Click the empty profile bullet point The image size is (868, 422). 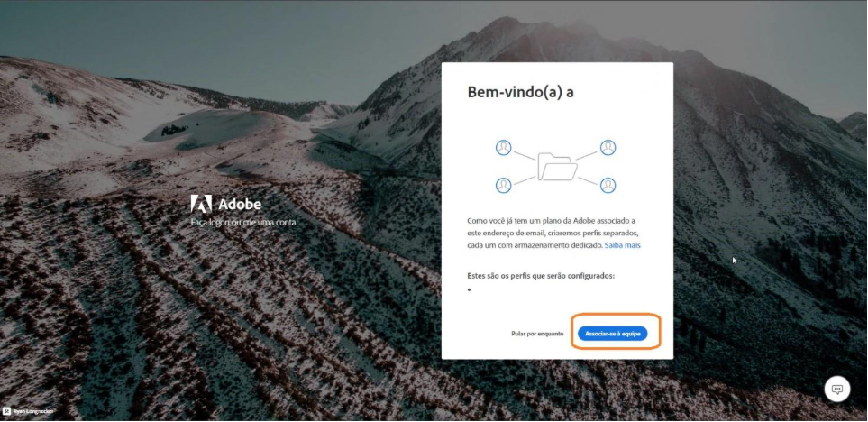click(x=470, y=289)
